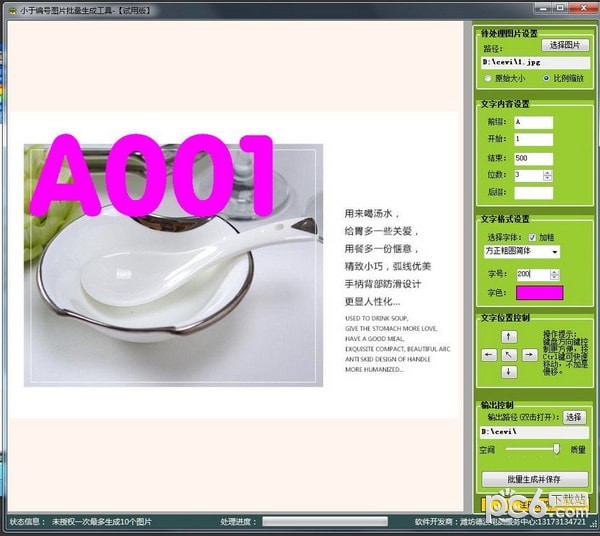This screenshot has height=536, width=600.
Task: Select the 原始大小 radio option
Action: coord(487,77)
